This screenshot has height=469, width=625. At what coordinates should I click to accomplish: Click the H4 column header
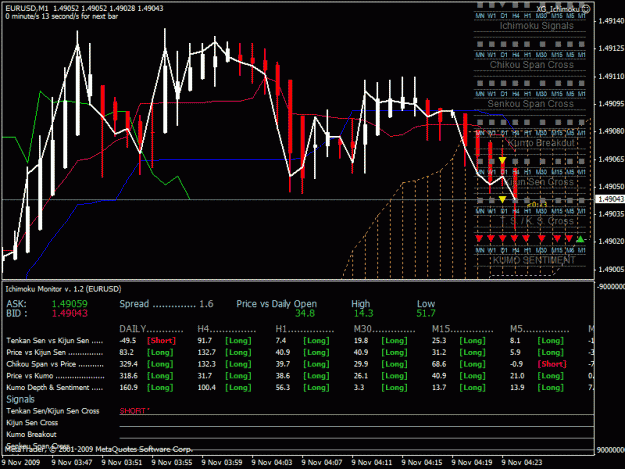[226, 329]
